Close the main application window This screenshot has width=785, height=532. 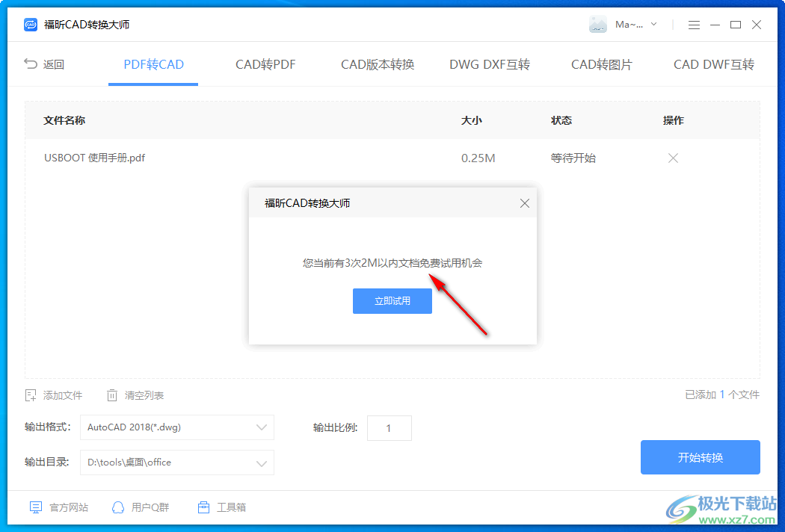tap(757, 25)
